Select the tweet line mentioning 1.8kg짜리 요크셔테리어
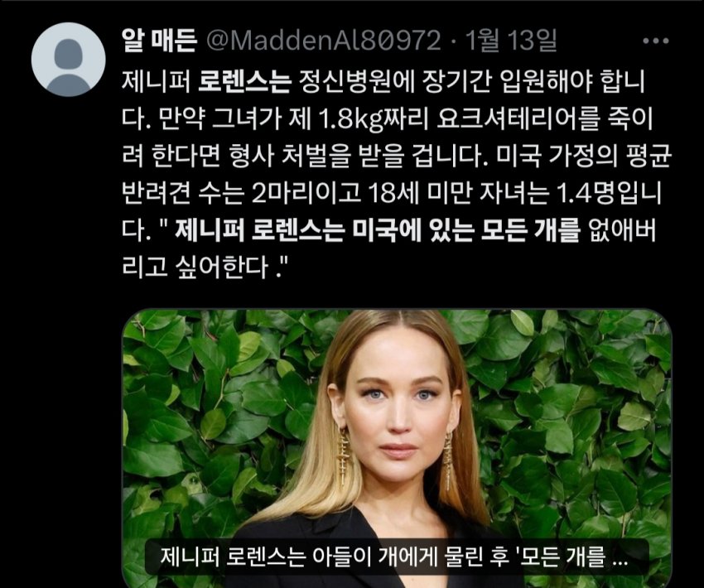Screen dimensions: 704x588 coord(388,120)
